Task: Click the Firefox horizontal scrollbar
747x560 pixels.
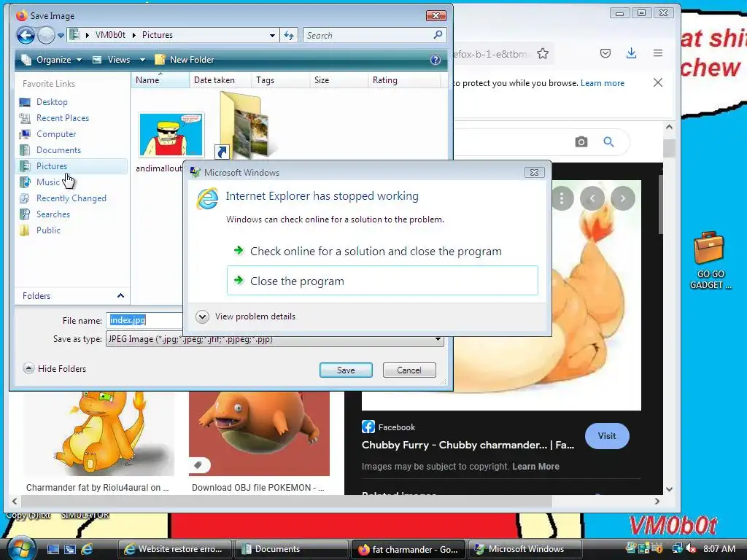Action: 286,501
